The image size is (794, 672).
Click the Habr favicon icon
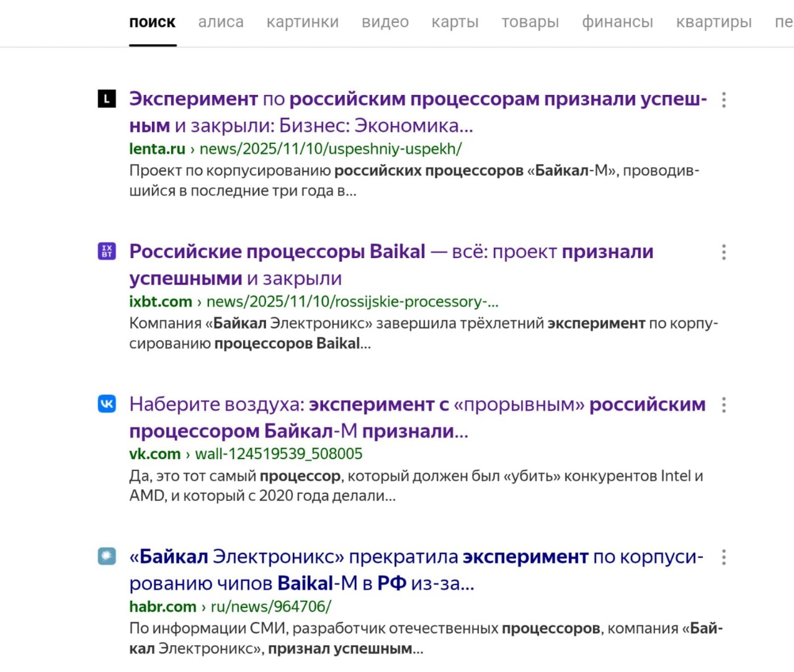click(x=107, y=556)
